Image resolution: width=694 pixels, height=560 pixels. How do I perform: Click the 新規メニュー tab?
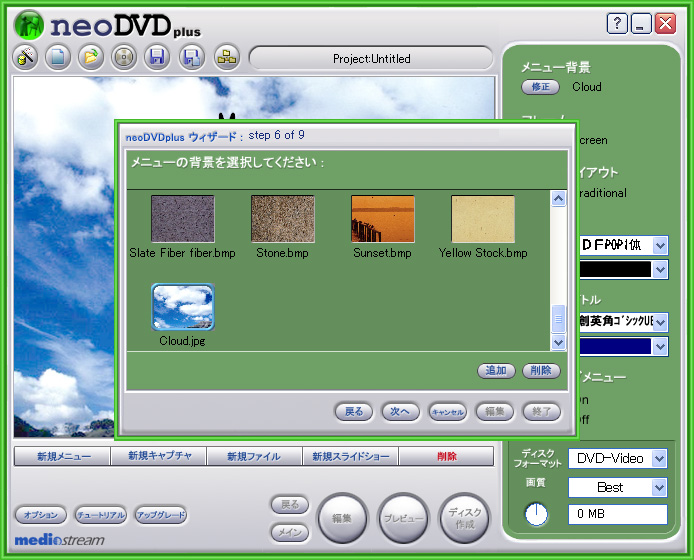point(62,456)
